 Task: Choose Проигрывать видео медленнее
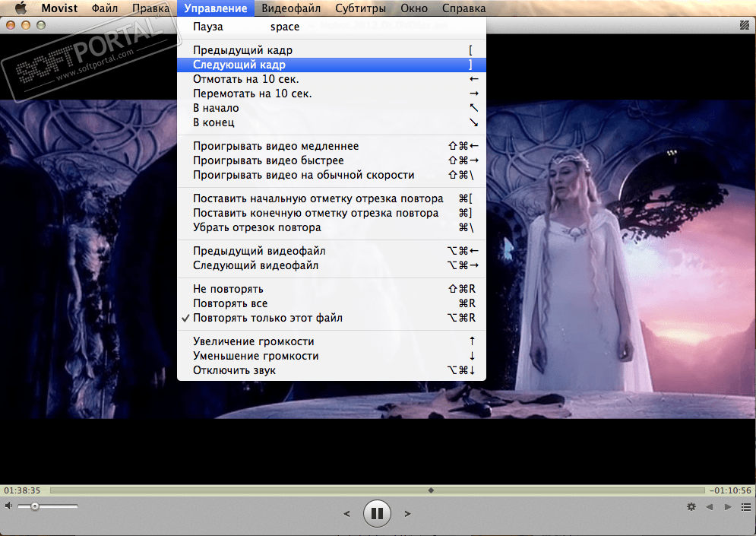331,146
